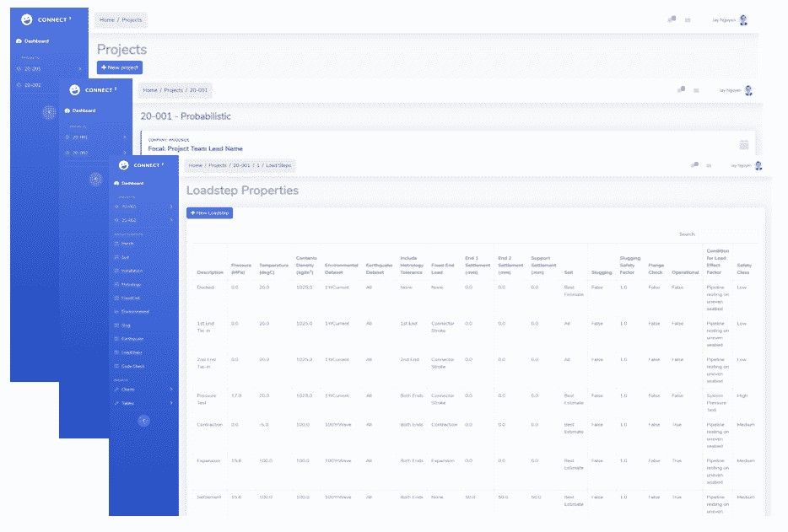Click the New project button
This screenshot has height=532, width=788.
pos(120,67)
